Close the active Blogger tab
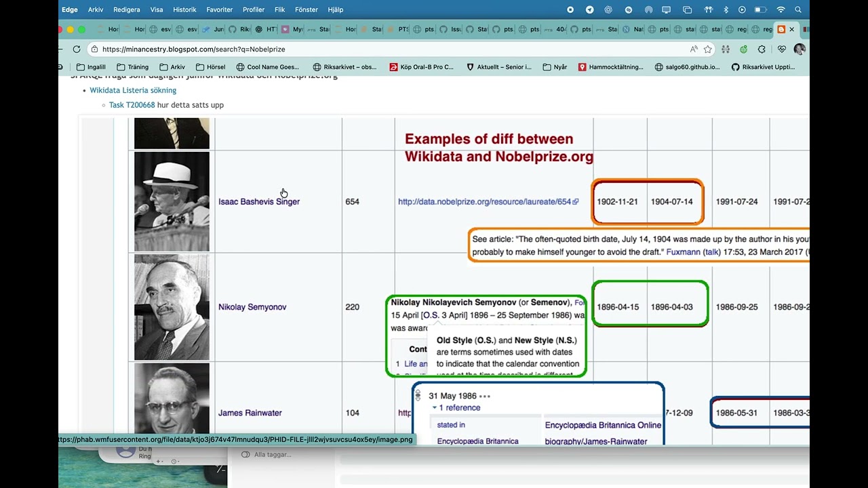 (791, 29)
